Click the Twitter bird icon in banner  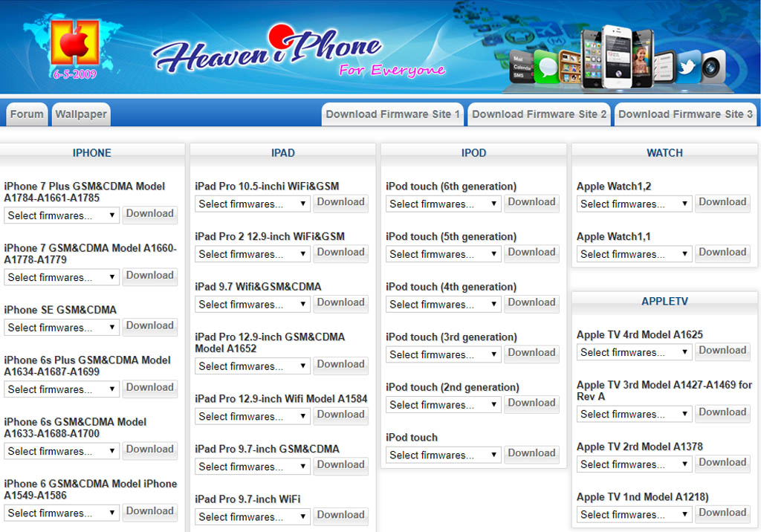click(x=687, y=67)
